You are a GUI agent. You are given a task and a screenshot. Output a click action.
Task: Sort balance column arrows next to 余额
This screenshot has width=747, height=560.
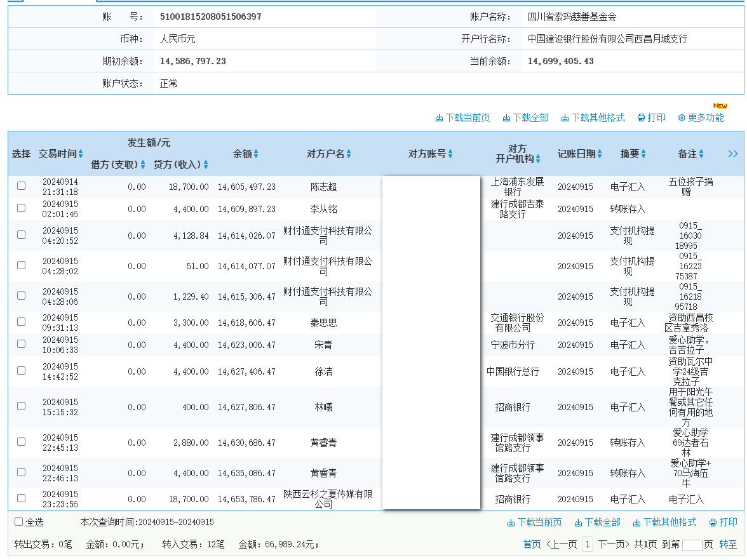[x=256, y=154]
